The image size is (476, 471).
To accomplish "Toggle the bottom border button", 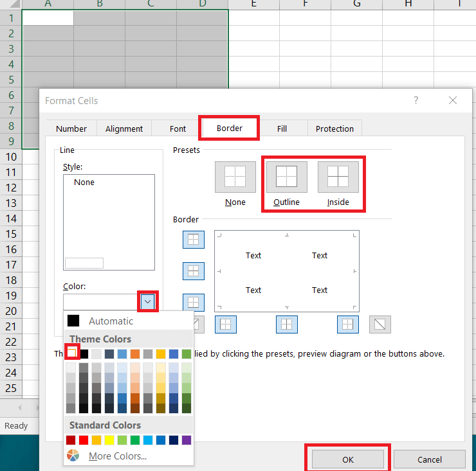I will click(x=194, y=303).
